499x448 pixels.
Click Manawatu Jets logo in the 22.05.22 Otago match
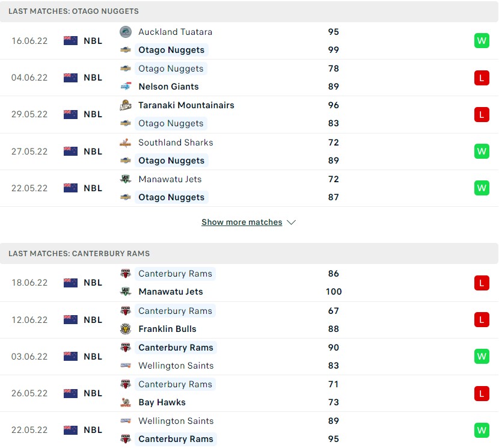[x=126, y=179]
